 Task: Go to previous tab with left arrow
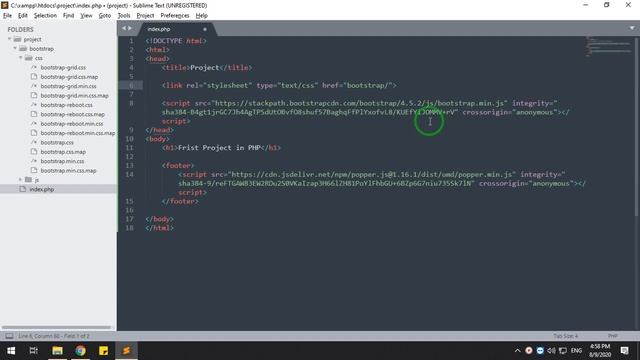[x=124, y=28]
